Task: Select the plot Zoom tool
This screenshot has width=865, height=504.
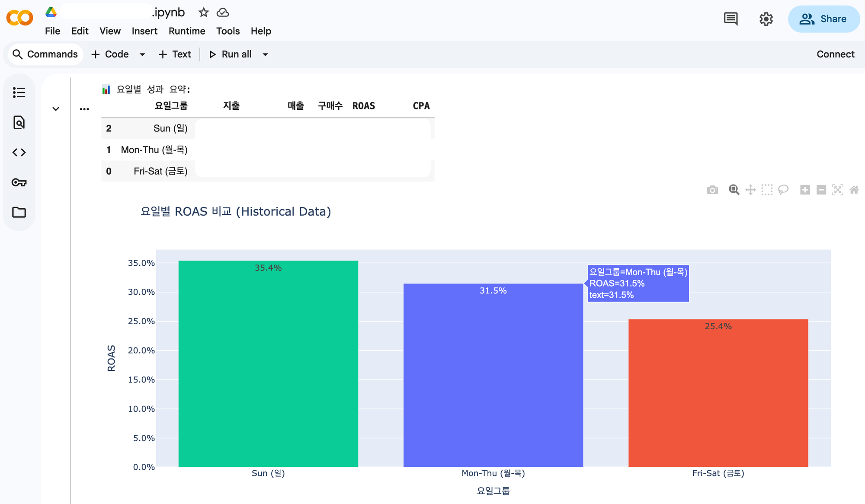Action: (734, 190)
